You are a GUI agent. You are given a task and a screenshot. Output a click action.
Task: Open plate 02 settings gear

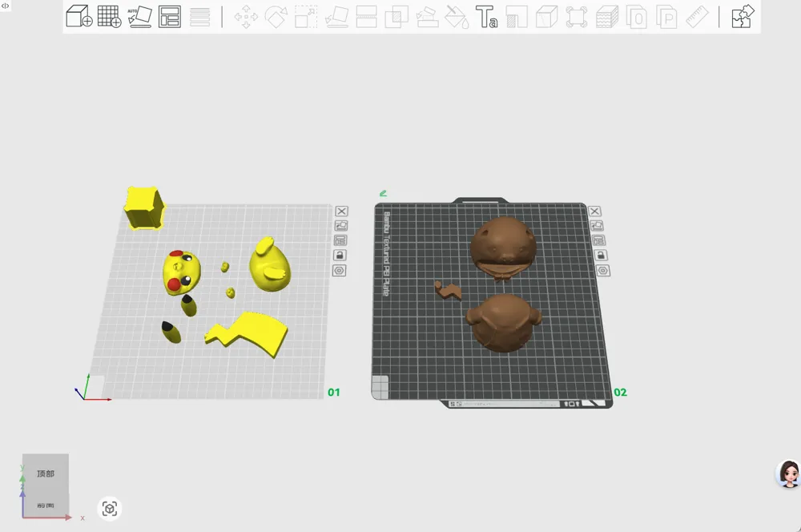[x=603, y=271]
